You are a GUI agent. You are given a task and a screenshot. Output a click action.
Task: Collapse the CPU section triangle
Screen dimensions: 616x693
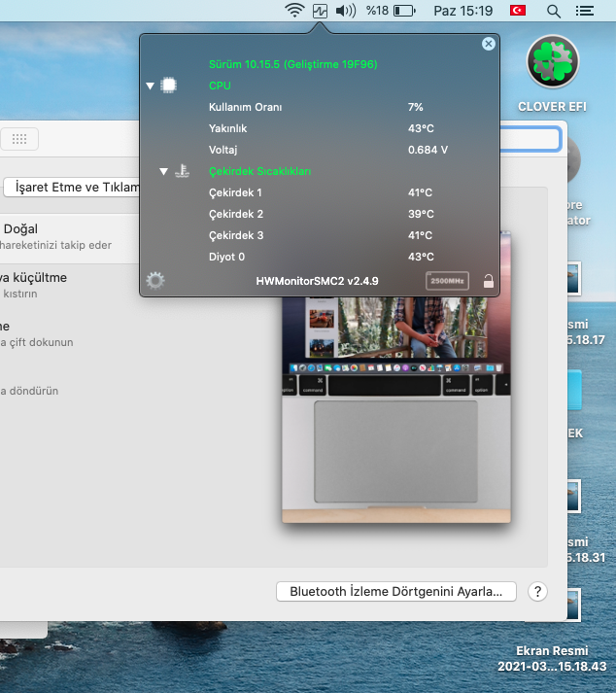pos(151,86)
